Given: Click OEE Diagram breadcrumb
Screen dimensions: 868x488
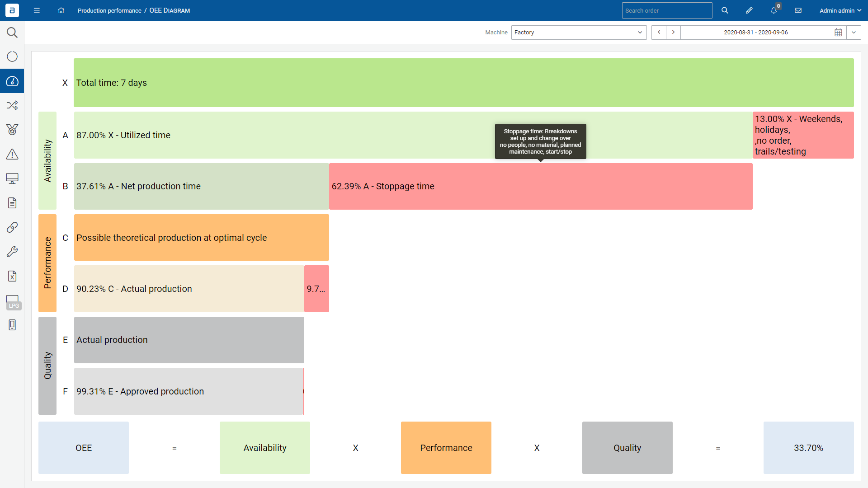Looking at the screenshot, I should click(170, 10).
